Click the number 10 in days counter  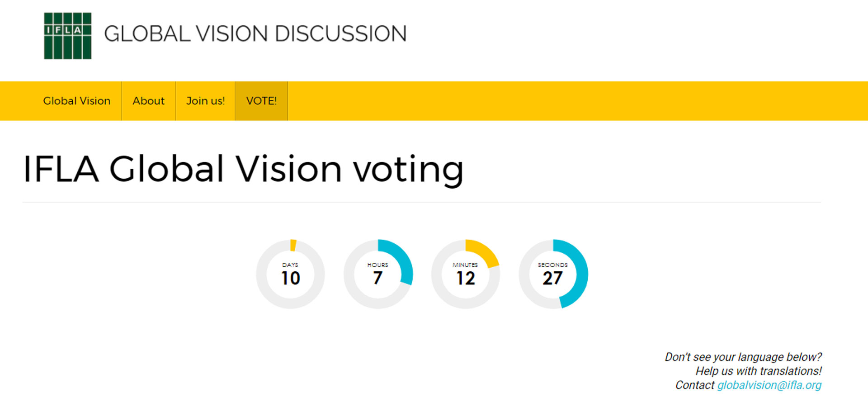291,279
